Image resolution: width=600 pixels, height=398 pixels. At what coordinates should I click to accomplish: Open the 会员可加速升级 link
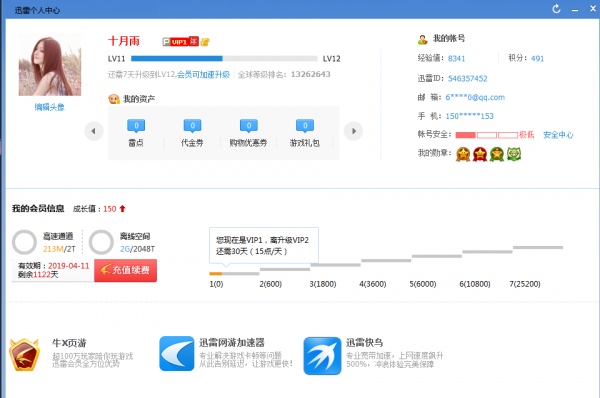coord(203,75)
